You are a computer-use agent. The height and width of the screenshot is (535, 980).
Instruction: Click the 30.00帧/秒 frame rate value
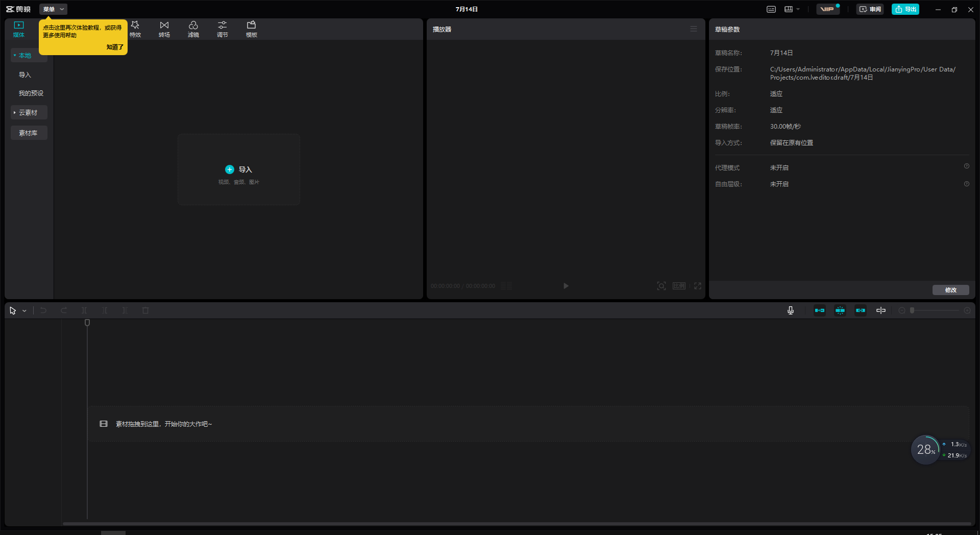(786, 127)
